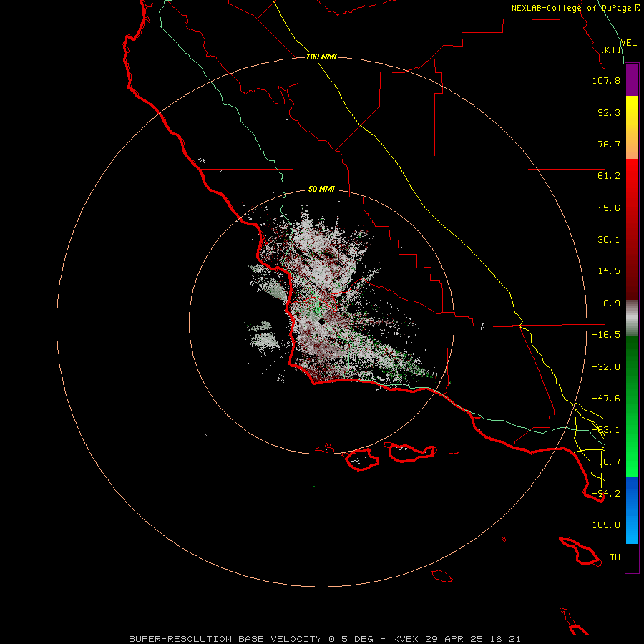Click the 0.5 DEG elevation text in footer

[351, 639]
